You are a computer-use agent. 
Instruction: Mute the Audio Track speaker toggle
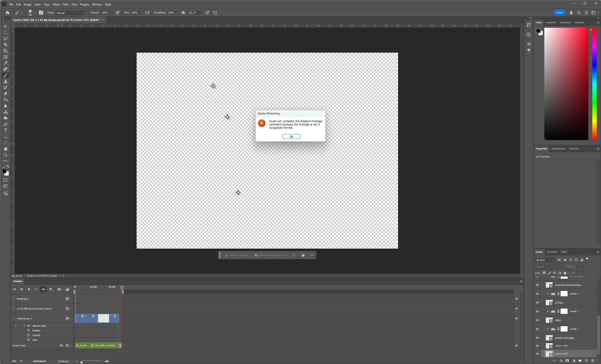[x=61, y=345]
